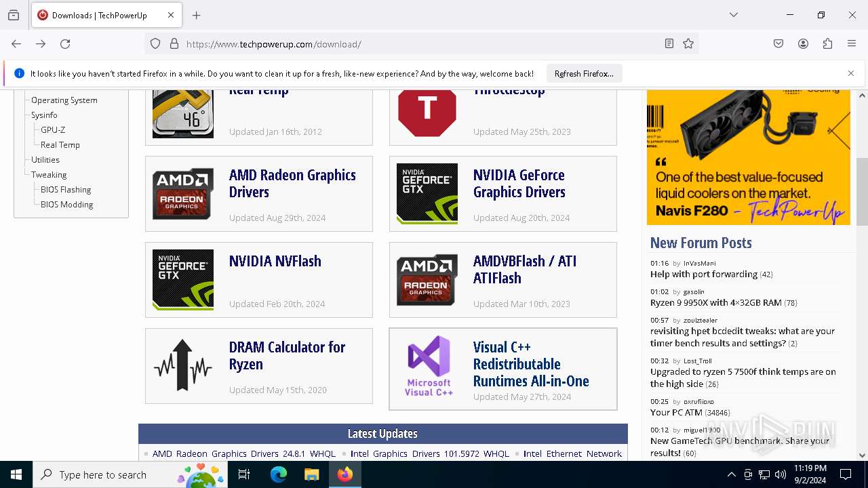The height and width of the screenshot is (488, 868).
Task: Open DRAM Calculator arrow waveform icon
Action: (183, 366)
